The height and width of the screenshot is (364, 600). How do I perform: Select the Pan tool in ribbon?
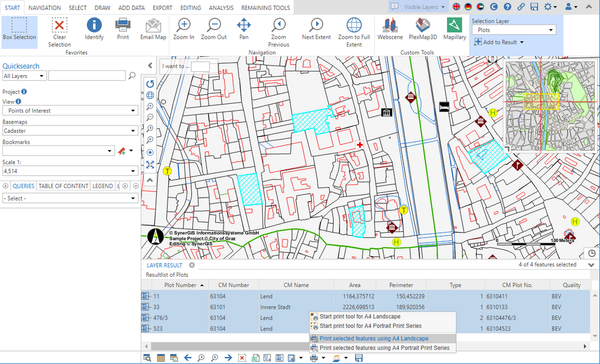(243, 26)
